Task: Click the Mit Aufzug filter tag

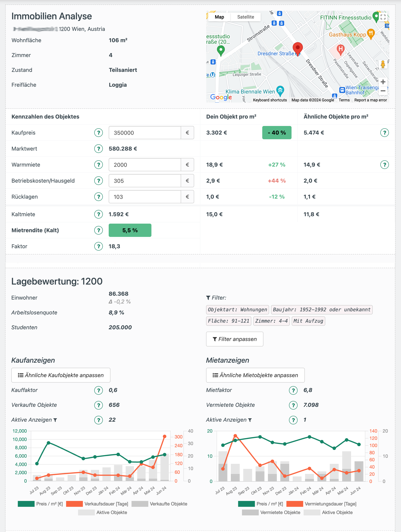Action: (x=308, y=321)
